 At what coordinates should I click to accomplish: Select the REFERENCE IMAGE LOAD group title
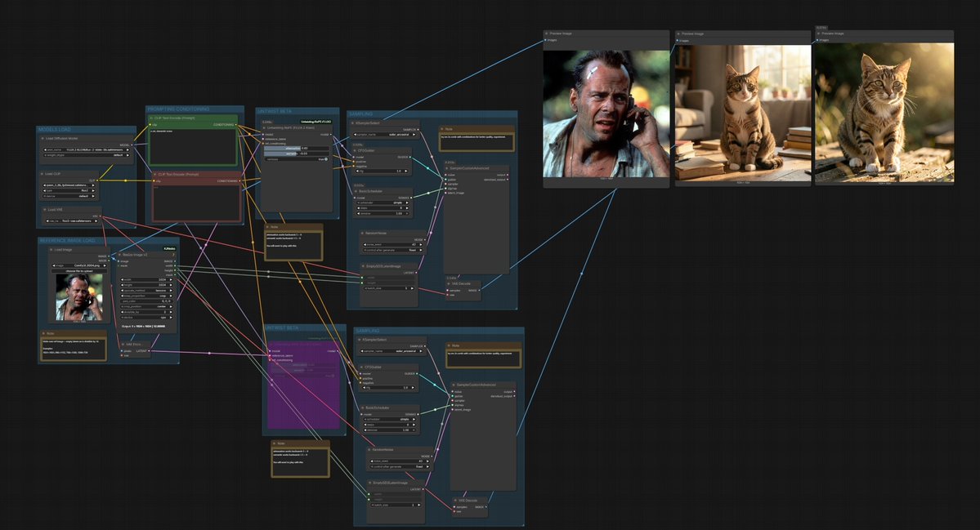pos(67,240)
